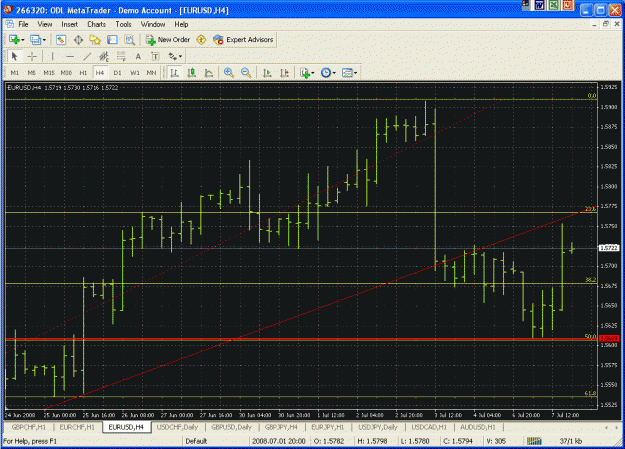Switch to the M30 timeframe
625x449 pixels.
click(66, 73)
